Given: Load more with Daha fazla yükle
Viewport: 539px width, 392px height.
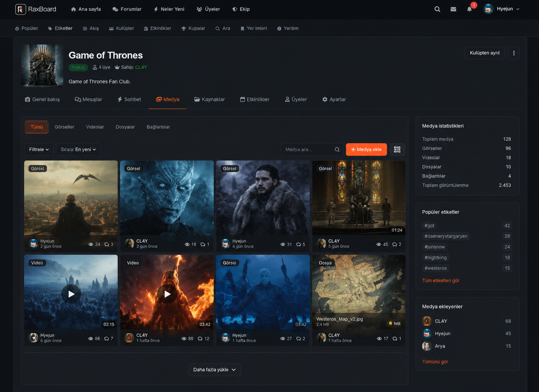Looking at the screenshot, I should 214,370.
